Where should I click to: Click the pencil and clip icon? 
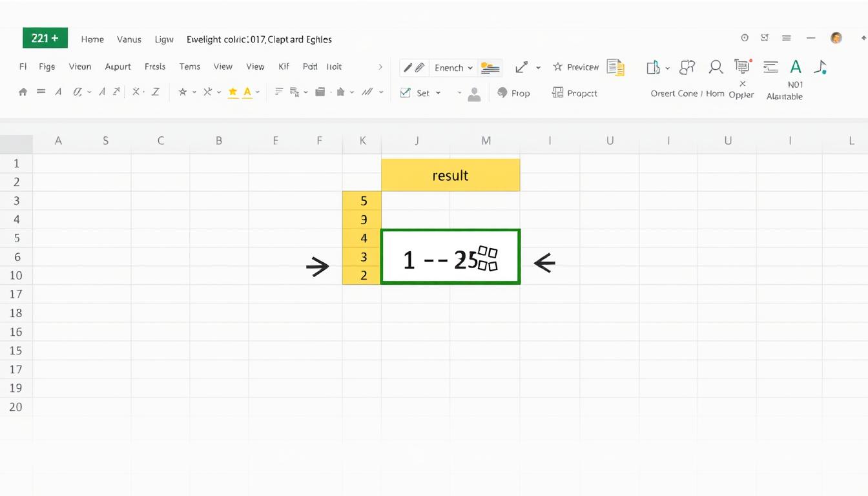click(413, 67)
